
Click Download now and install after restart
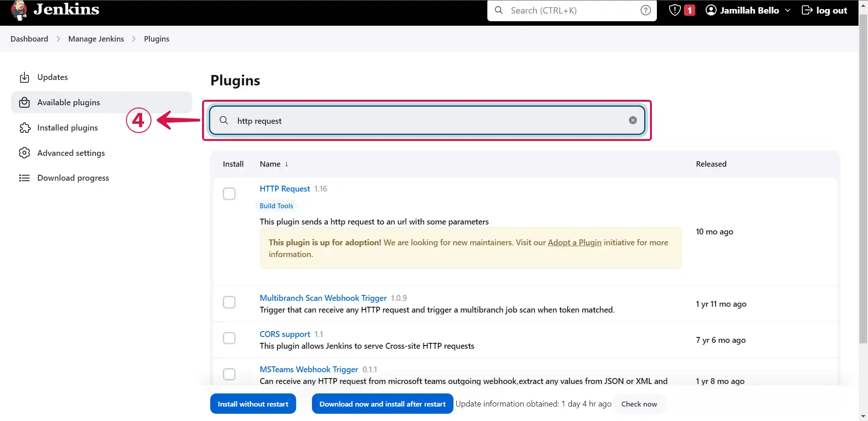(382, 404)
